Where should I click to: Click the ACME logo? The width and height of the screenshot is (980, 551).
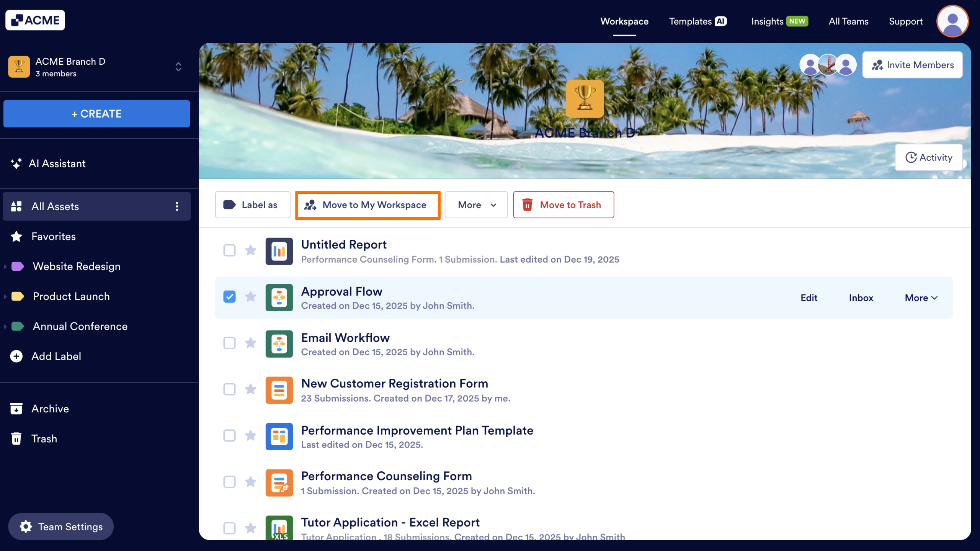[35, 20]
